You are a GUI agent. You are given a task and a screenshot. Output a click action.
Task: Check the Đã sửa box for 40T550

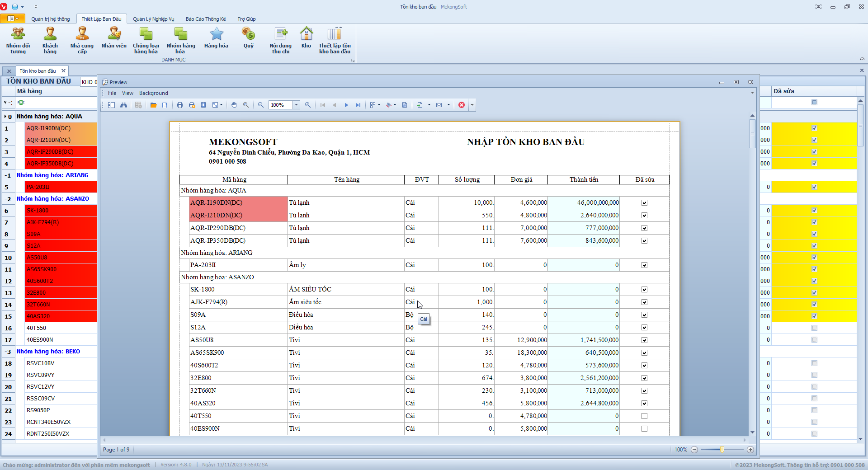coord(644,416)
